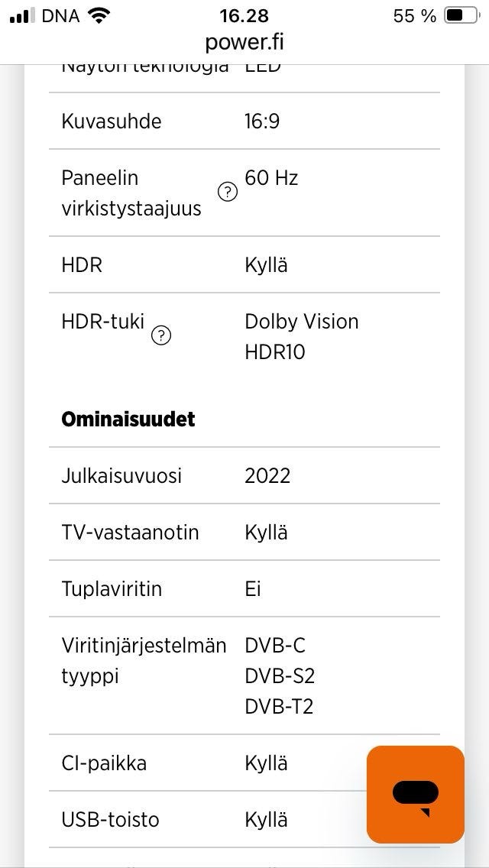Tap the Wi-Fi status icon
The height and width of the screenshot is (868, 489).
(x=99, y=15)
